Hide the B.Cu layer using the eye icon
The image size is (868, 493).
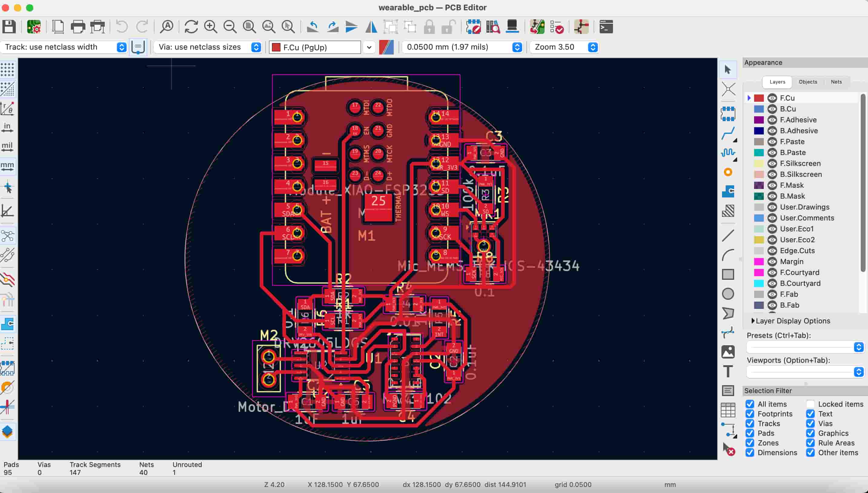pos(772,109)
